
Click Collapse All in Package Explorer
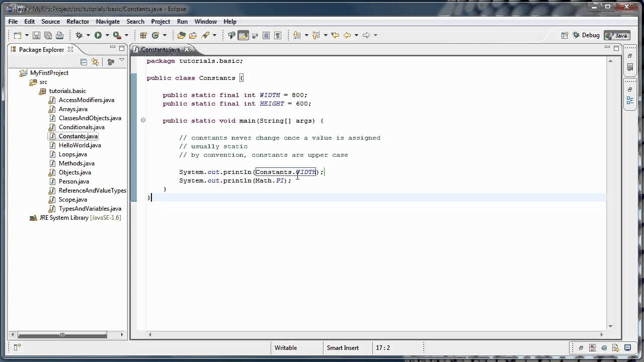(x=84, y=62)
